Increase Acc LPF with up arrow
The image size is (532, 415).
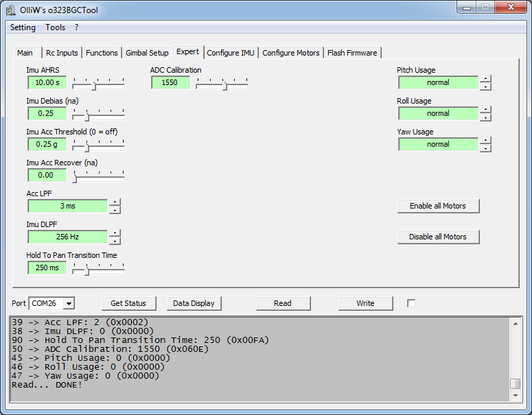tap(115, 202)
